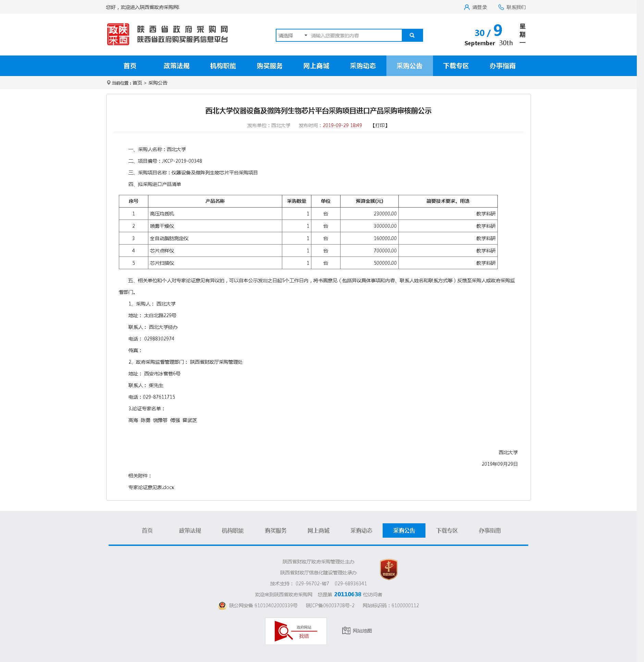This screenshot has height=662, width=644.
Task: Click the location pin icon in breadcrumb
Action: coord(109,83)
